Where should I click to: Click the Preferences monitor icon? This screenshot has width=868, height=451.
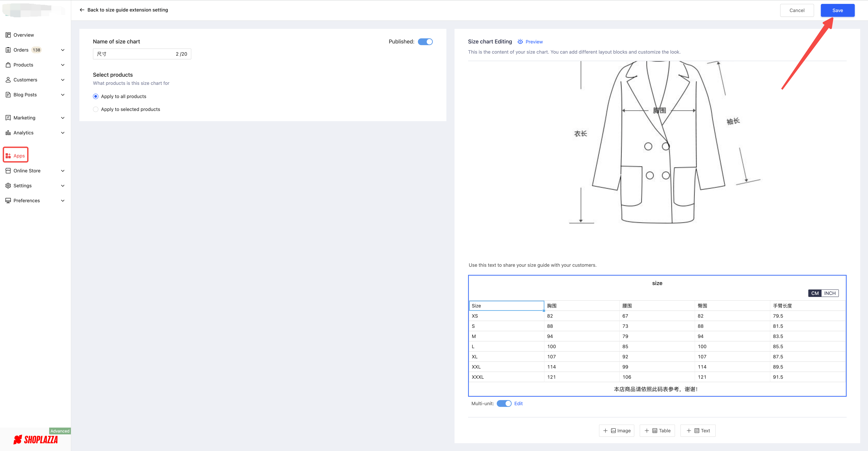[x=8, y=201]
